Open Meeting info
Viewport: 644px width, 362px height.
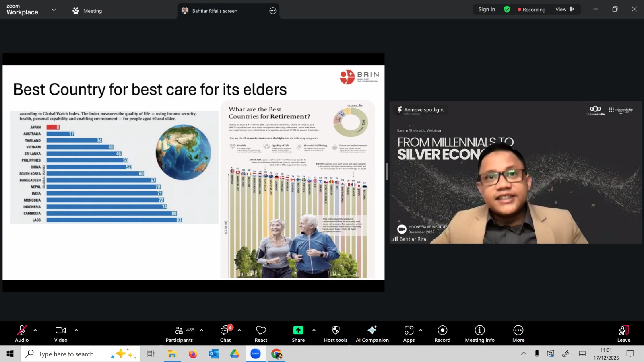479,334
